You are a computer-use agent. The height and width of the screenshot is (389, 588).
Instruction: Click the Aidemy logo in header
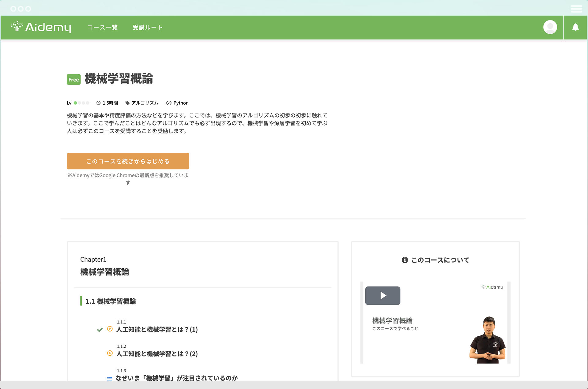coord(41,27)
